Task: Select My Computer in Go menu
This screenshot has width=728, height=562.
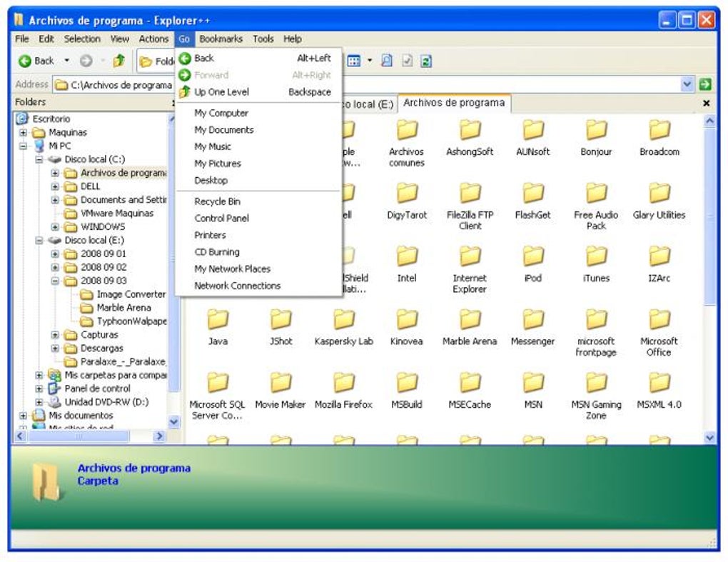Action: [258, 113]
